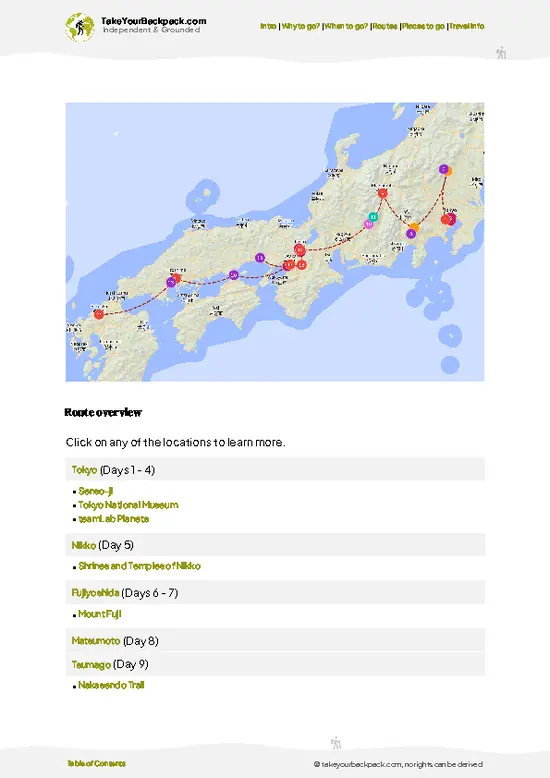The image size is (550, 778).
Task: Open the Intro section from navigation
Action: point(268,26)
